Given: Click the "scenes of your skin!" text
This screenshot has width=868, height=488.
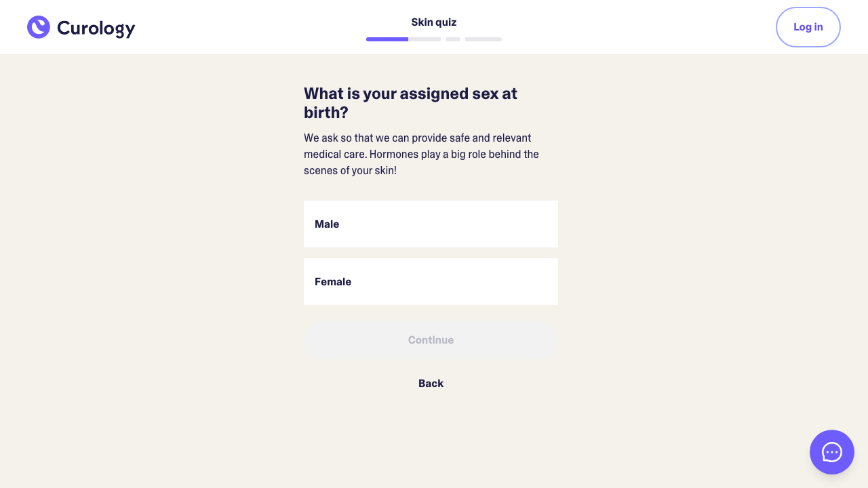Looking at the screenshot, I should click(350, 170).
